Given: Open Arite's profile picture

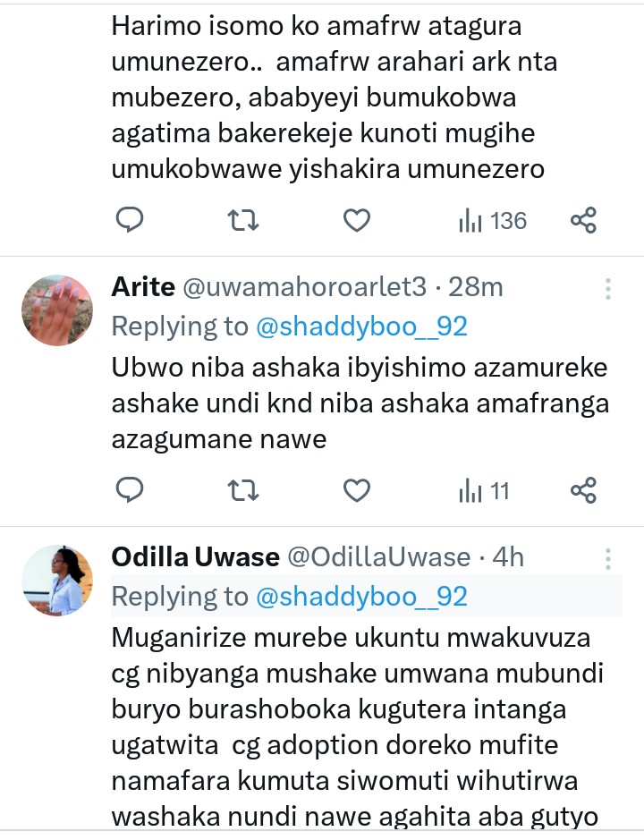Looking at the screenshot, I should coord(57,310).
